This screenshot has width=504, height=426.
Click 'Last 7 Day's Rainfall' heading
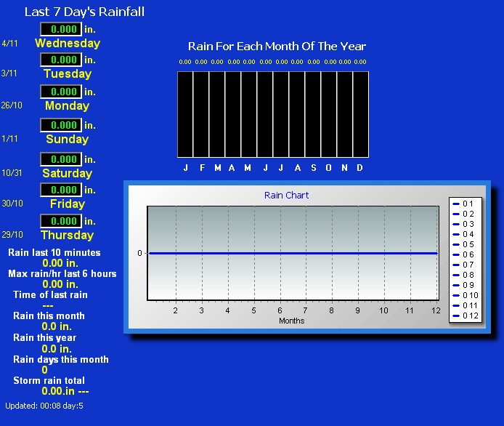point(84,12)
